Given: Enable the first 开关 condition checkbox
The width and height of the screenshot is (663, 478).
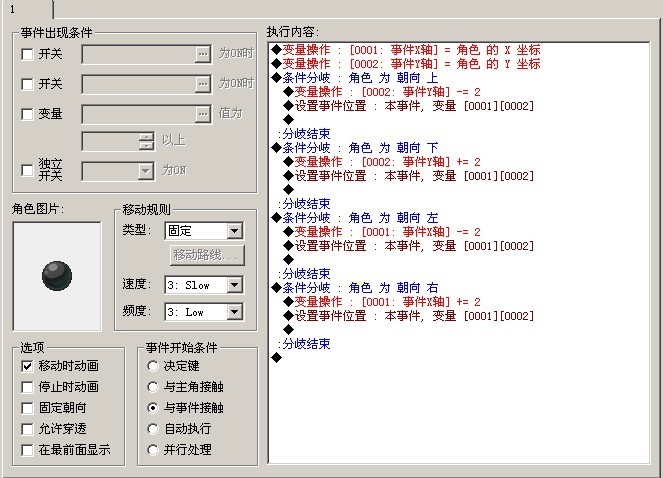Looking at the screenshot, I should pos(27,54).
